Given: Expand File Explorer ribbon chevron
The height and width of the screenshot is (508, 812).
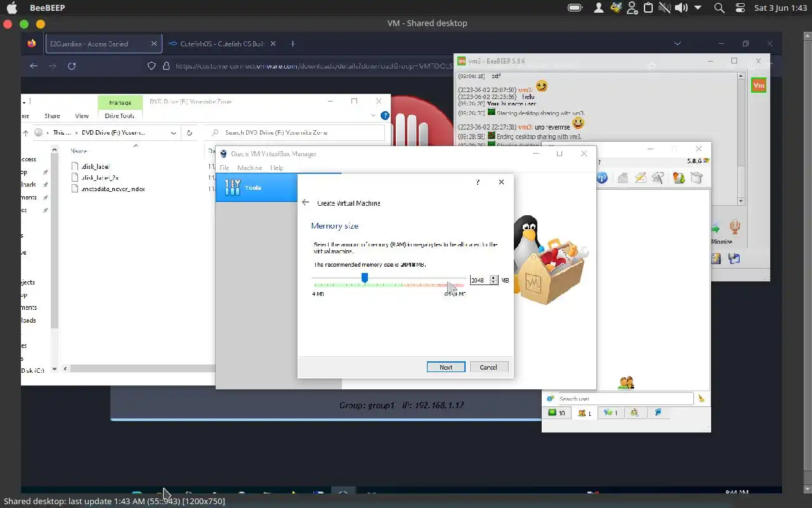Looking at the screenshot, I should click(374, 116).
